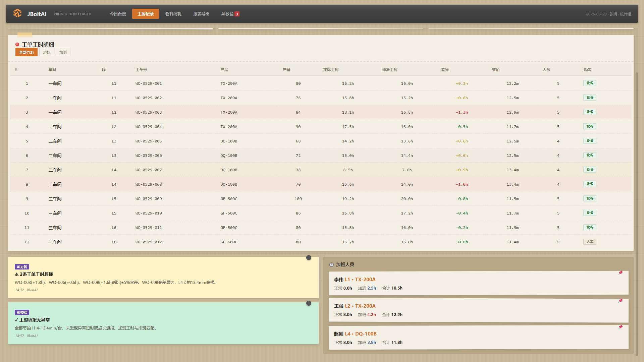Viewport: 644px width, 362px height.
Task: Click the JBoltAI logo icon
Action: 17,13
